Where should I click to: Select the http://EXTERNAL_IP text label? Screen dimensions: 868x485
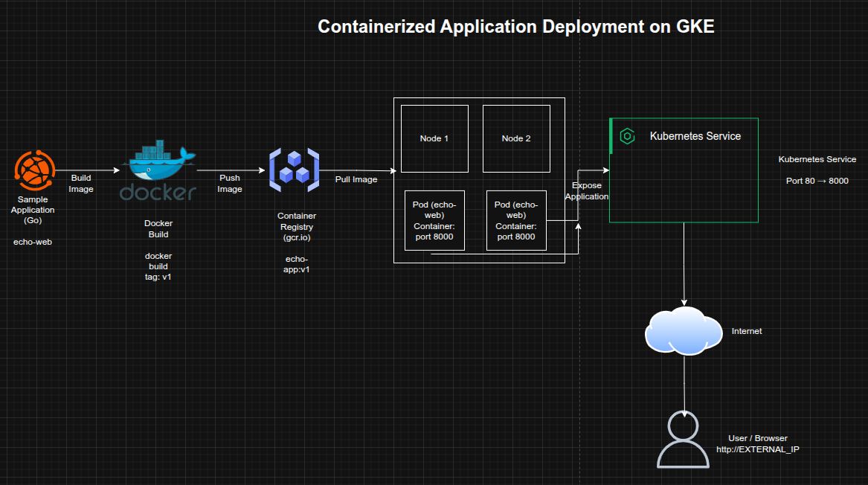click(757, 449)
